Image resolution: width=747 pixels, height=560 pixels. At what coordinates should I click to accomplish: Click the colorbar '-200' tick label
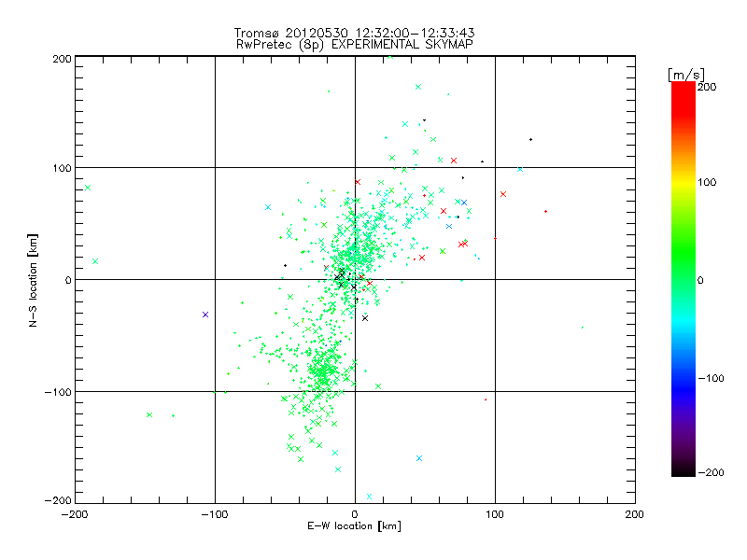tap(711, 472)
